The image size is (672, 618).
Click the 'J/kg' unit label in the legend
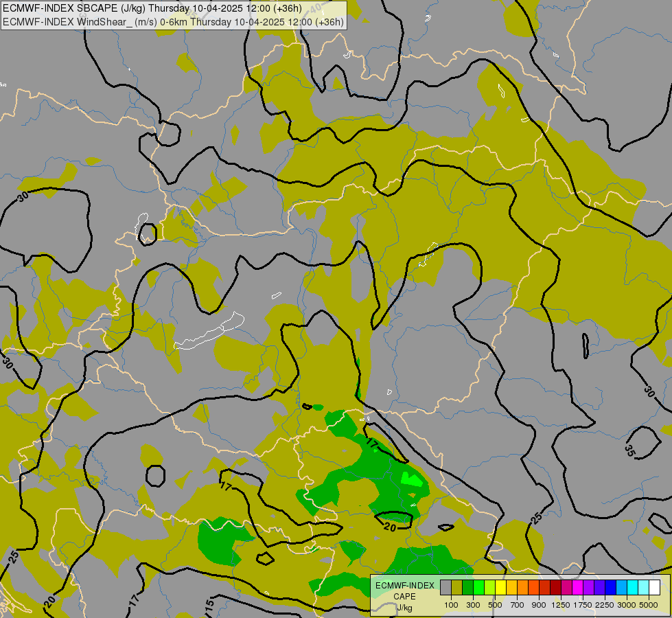click(x=404, y=608)
